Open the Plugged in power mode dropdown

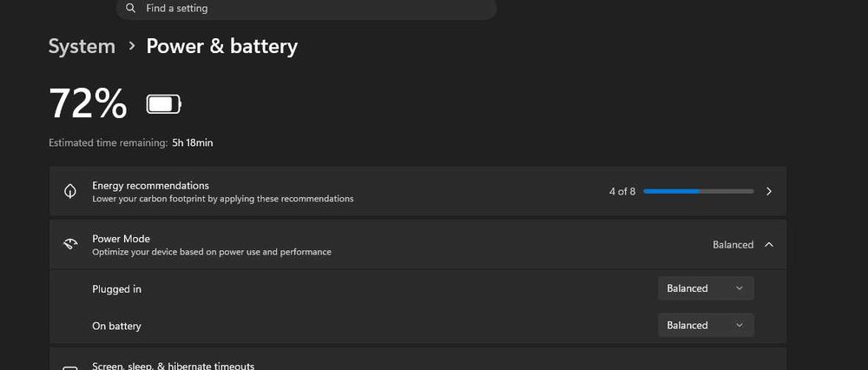[x=706, y=288]
